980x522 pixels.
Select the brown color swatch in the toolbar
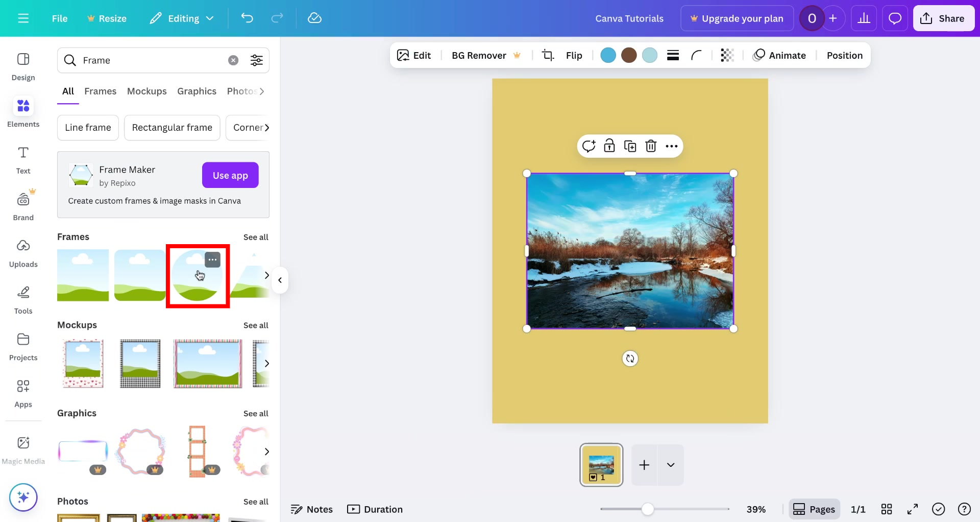(628, 55)
